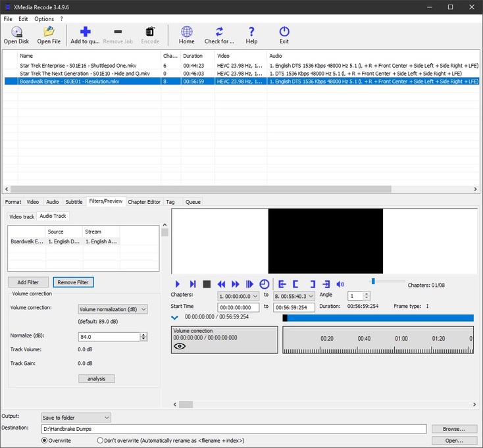Jump to the end marker

(326, 284)
